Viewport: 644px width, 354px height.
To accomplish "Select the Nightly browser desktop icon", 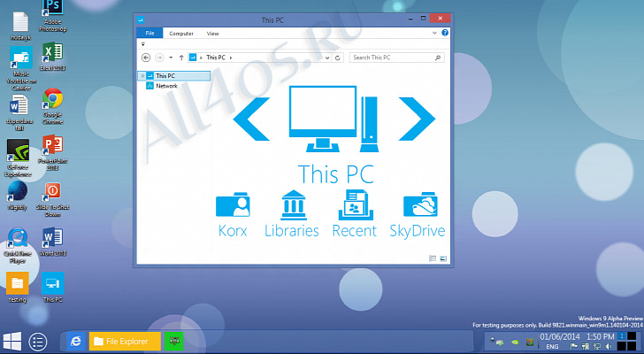I will pos(18,196).
